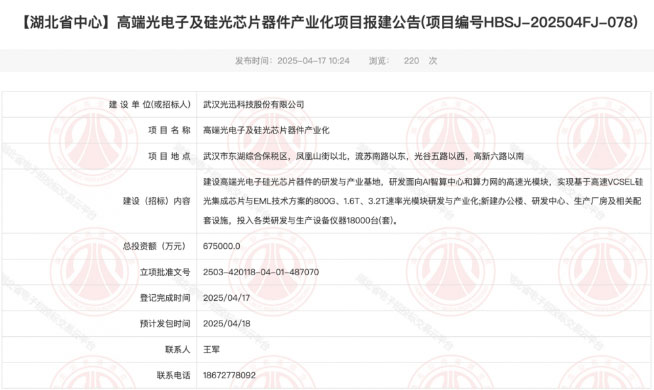Click the view count 220

click(x=411, y=61)
